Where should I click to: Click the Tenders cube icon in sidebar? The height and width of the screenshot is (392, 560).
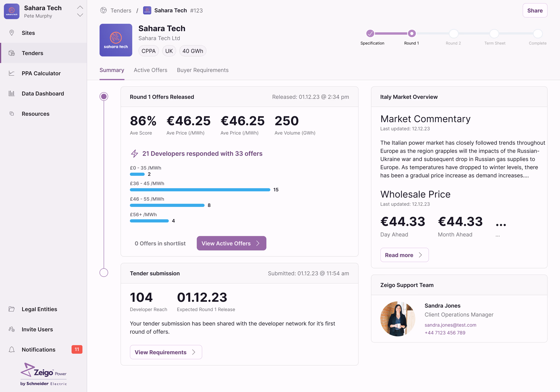pyautogui.click(x=11, y=53)
